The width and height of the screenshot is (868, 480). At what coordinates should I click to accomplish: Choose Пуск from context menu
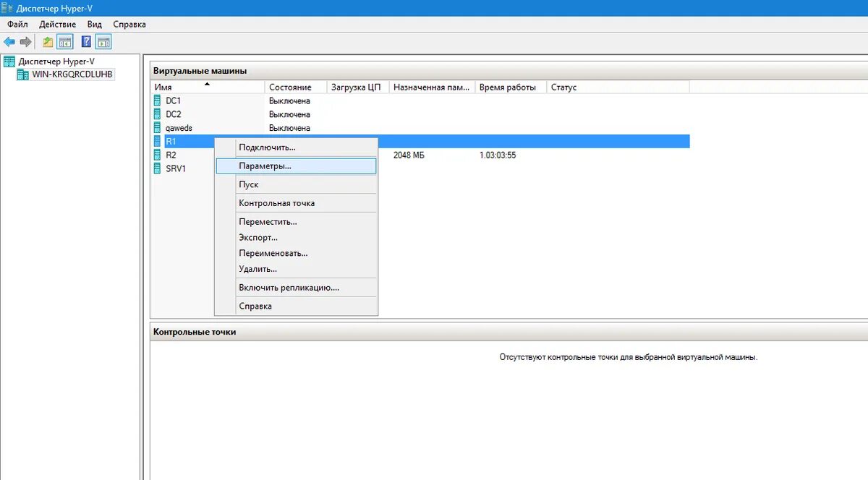coord(297,184)
